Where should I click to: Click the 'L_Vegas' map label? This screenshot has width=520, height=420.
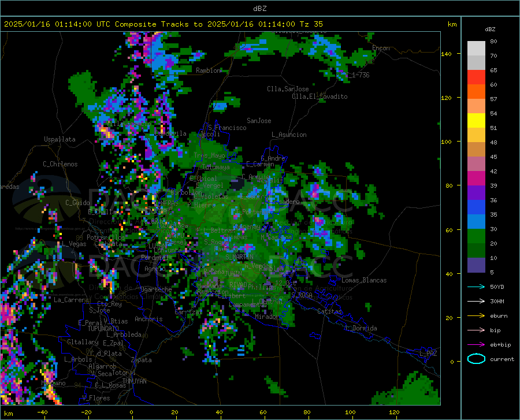[x=74, y=244]
